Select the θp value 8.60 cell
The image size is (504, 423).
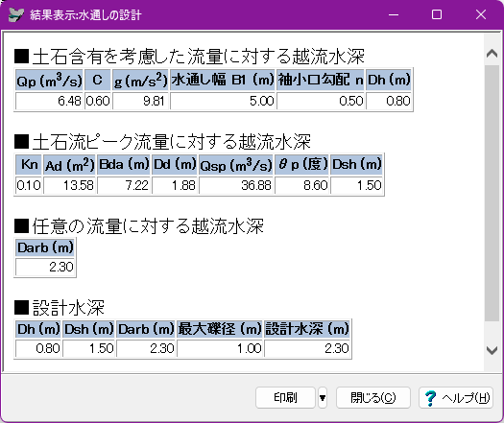click(301, 185)
